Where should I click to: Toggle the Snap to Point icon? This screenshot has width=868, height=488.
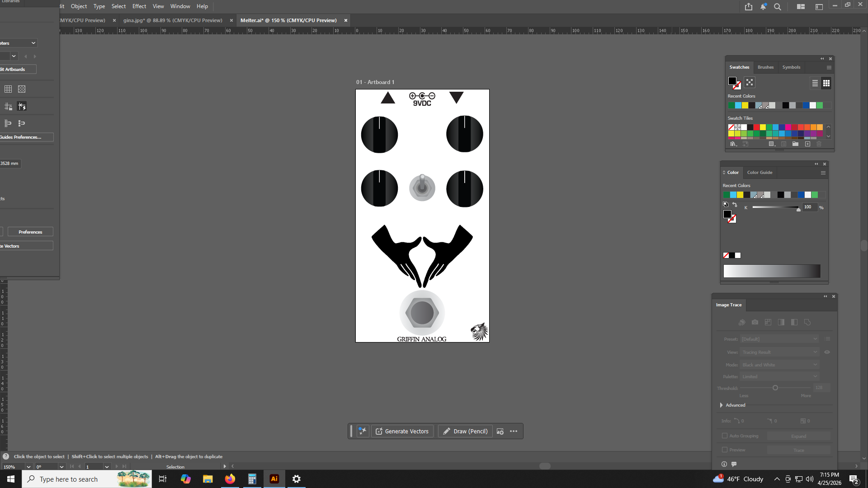(x=8, y=123)
